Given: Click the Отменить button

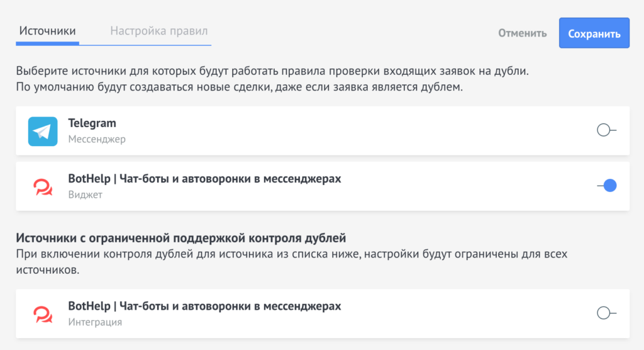Looking at the screenshot, I should point(523,33).
